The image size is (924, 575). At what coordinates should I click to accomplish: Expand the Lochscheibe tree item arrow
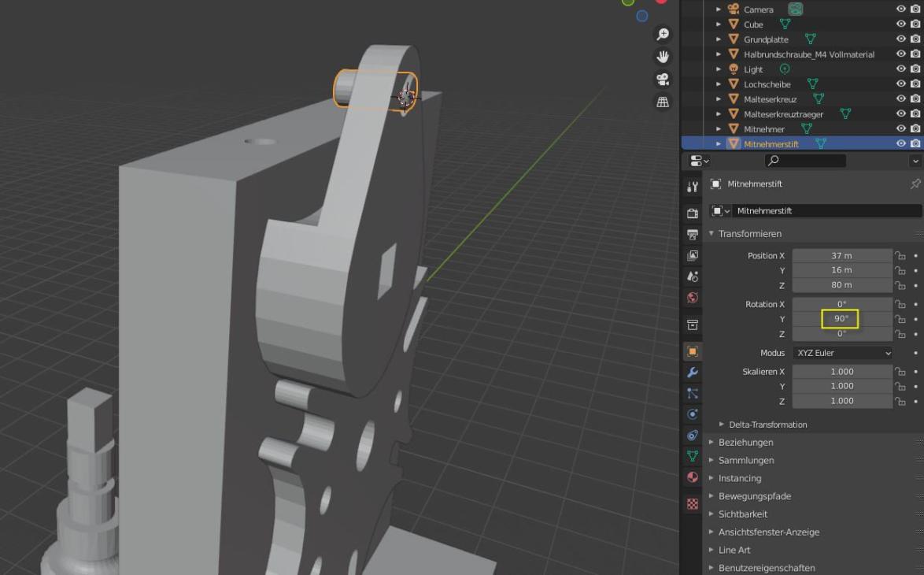[719, 84]
